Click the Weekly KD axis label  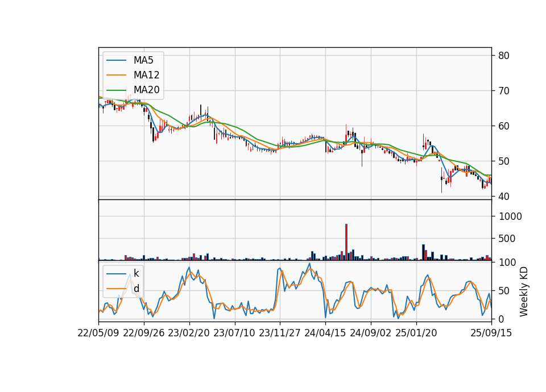524,291
